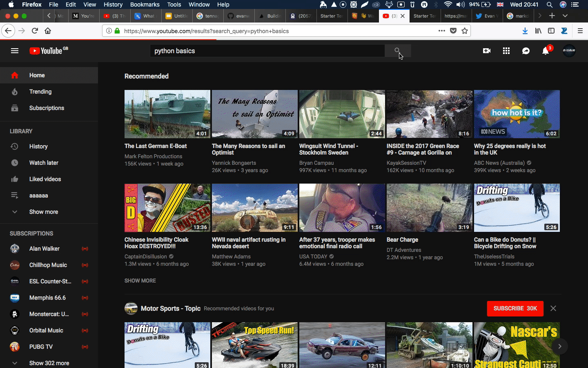Open the YouTube apps grid icon

click(506, 51)
